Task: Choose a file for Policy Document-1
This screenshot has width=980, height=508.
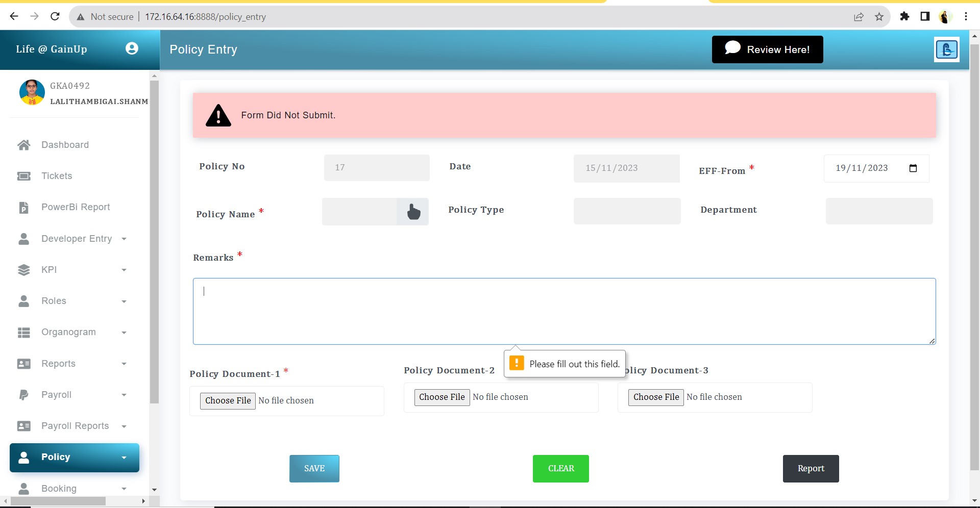Action: [228, 400]
